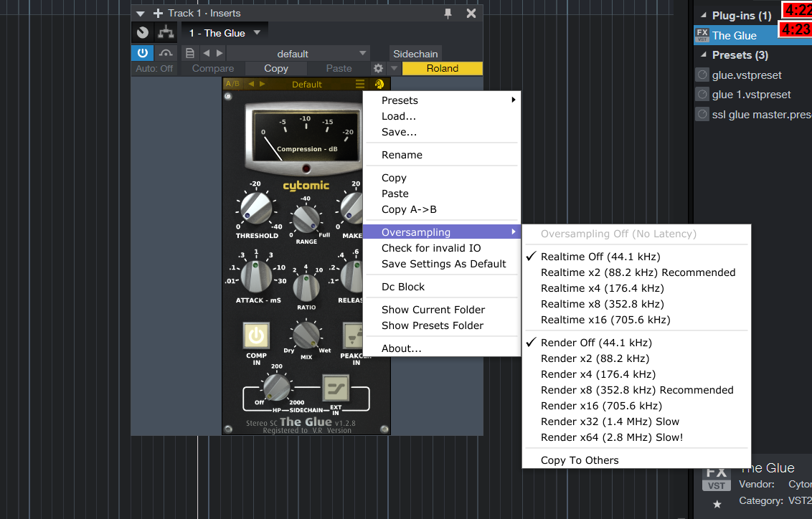
Task: Expand the Track 1 Inserts title arrow
Action: [x=140, y=14]
